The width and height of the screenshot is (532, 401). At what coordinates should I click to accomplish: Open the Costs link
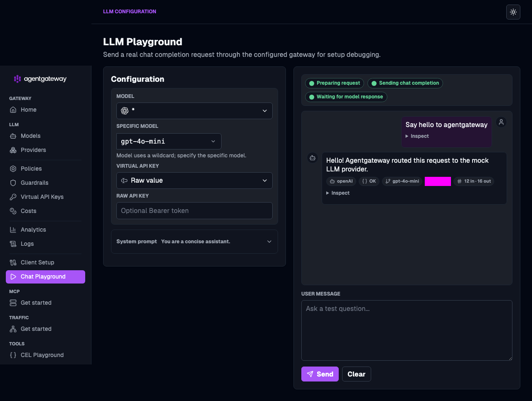point(45,211)
